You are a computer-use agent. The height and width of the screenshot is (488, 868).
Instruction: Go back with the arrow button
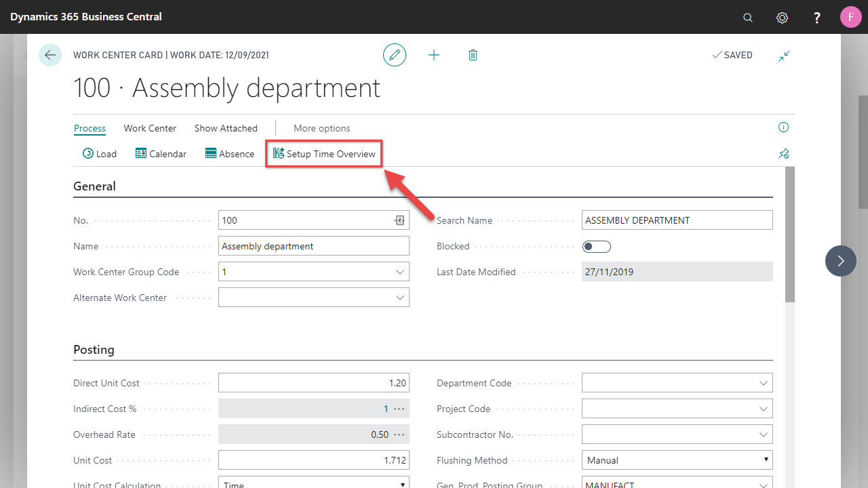click(50, 55)
